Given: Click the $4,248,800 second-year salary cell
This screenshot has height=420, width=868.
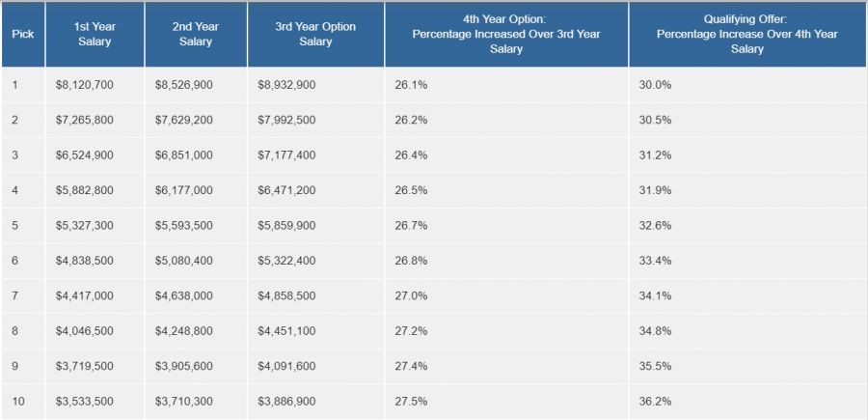Looking at the screenshot, I should pos(183,330).
